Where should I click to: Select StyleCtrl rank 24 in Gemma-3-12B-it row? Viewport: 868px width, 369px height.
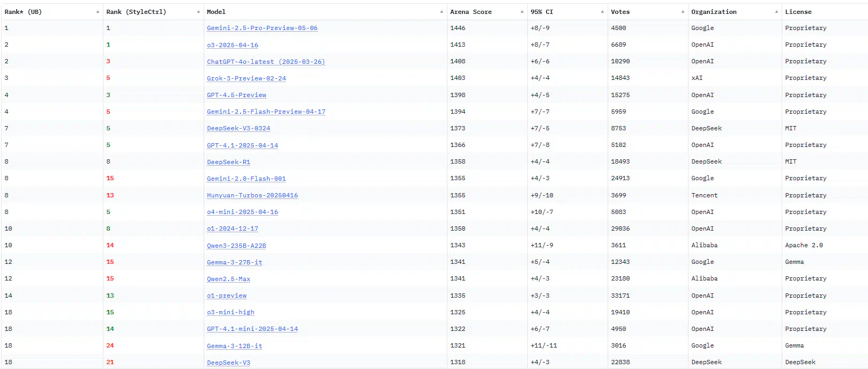(110, 345)
